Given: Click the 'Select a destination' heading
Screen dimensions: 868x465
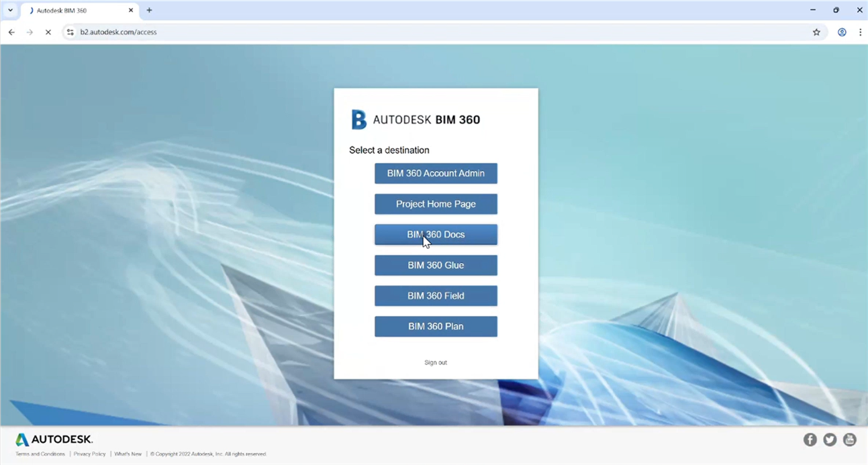Looking at the screenshot, I should [x=389, y=150].
